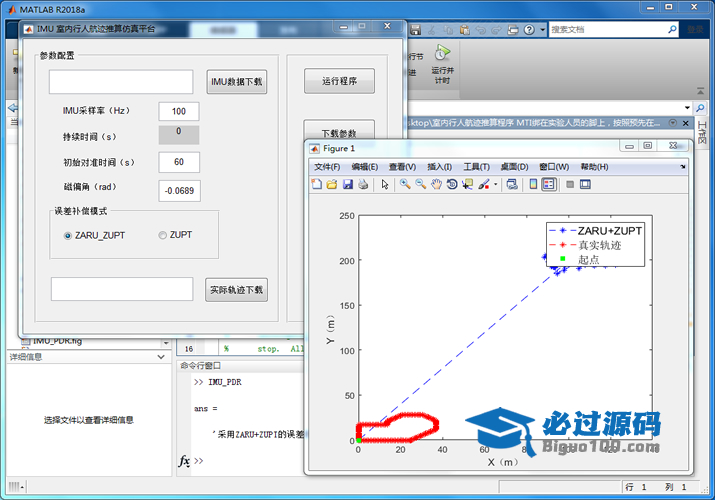This screenshot has height=500, width=715.
Task: Click the 运行程序 button
Action: coord(339,81)
